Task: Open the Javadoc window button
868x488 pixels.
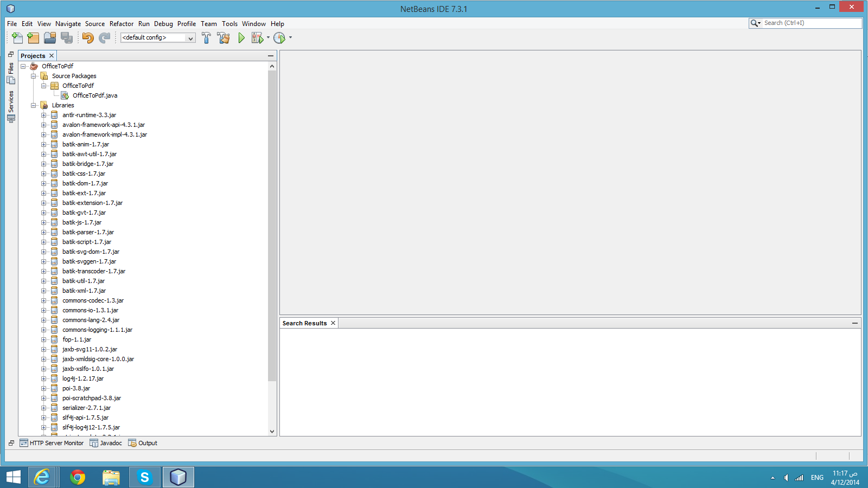Action: [x=106, y=443]
